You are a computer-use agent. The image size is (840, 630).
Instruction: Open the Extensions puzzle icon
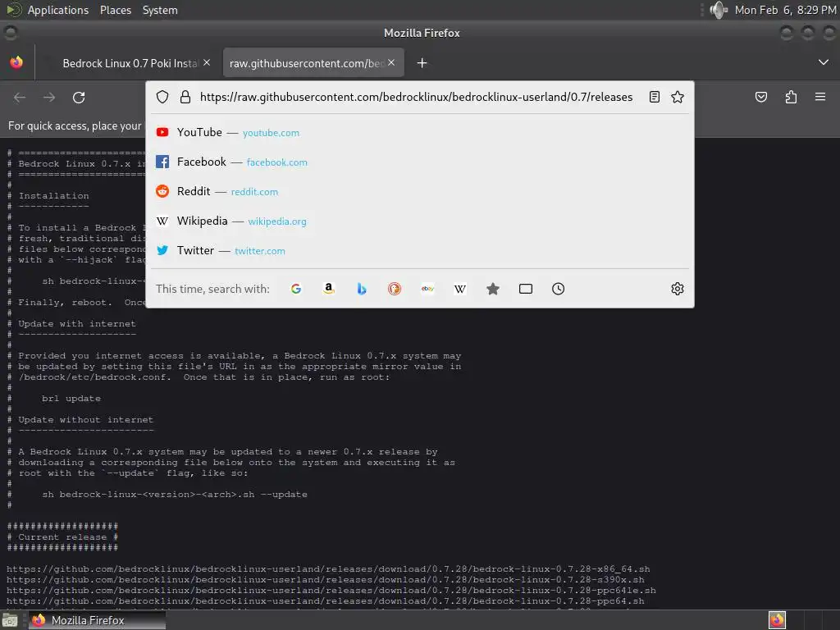click(791, 97)
